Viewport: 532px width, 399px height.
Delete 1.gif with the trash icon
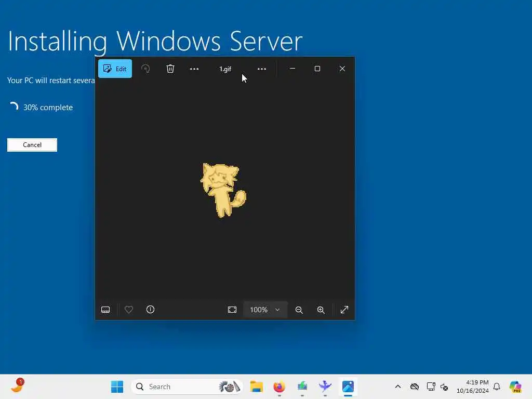coord(170,69)
